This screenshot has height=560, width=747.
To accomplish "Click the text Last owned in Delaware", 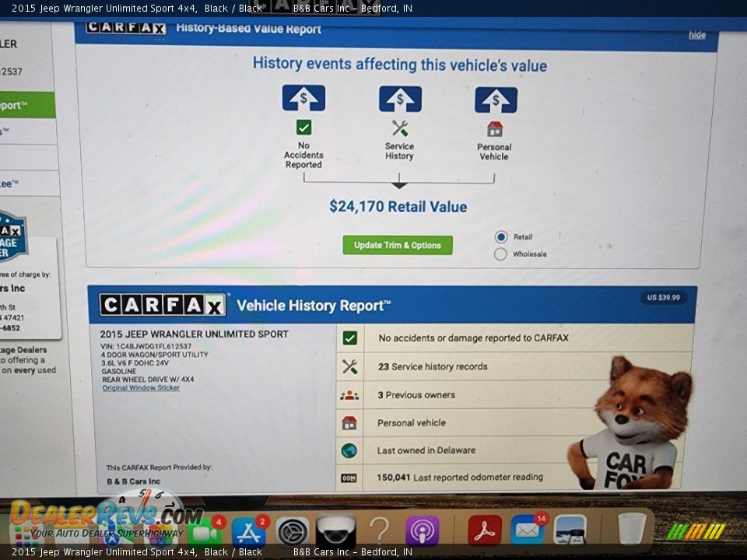I will click(426, 450).
